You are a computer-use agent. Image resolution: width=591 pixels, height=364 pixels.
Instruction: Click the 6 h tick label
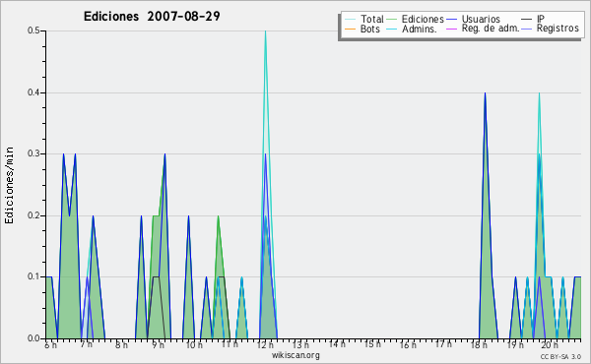pos(50,344)
